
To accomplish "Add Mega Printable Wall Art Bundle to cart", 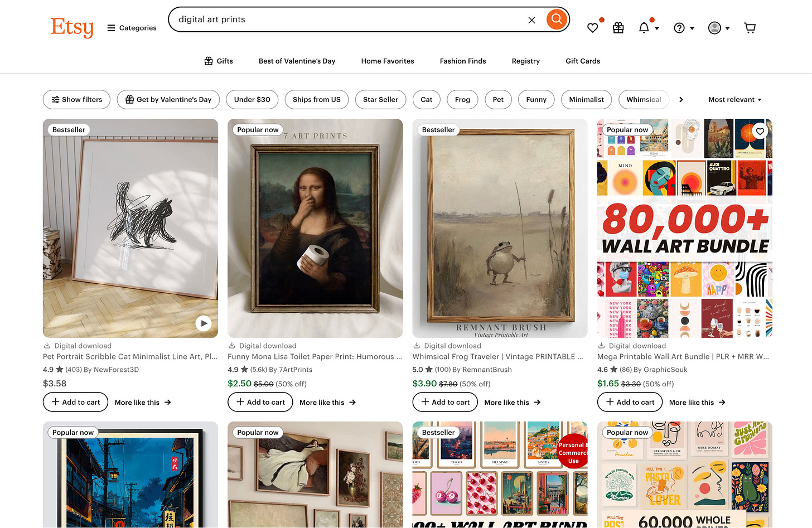I will [630, 402].
